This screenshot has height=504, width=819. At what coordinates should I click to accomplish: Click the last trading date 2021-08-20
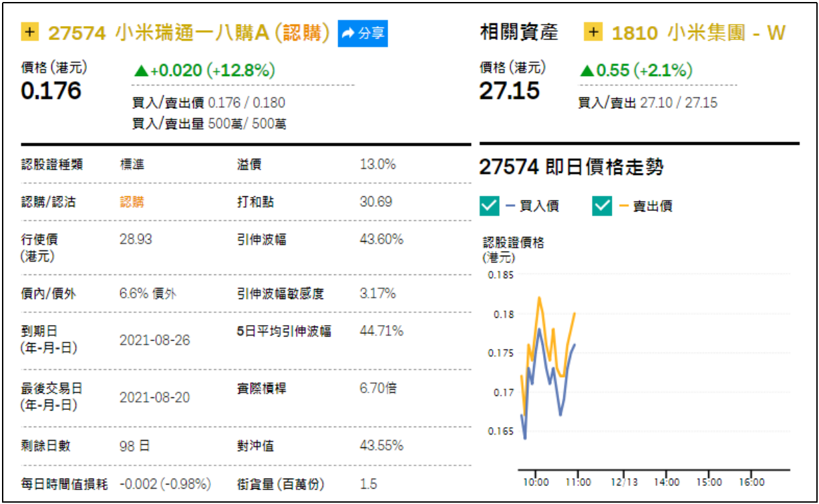pos(154,397)
